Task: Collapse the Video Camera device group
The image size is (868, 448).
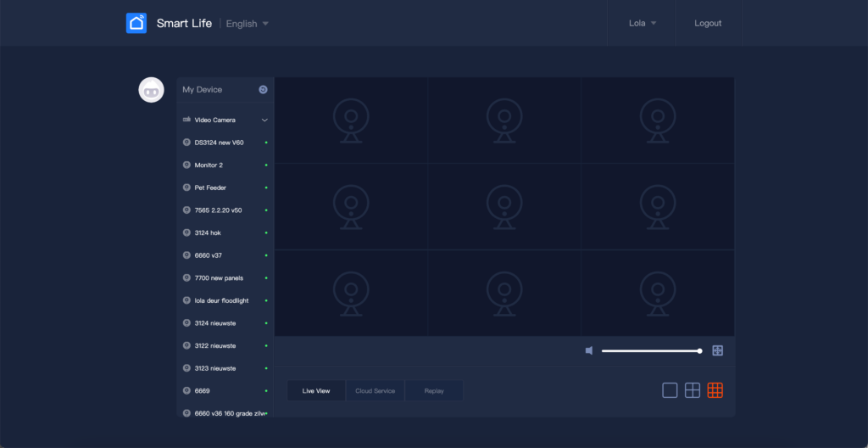Action: click(x=264, y=120)
